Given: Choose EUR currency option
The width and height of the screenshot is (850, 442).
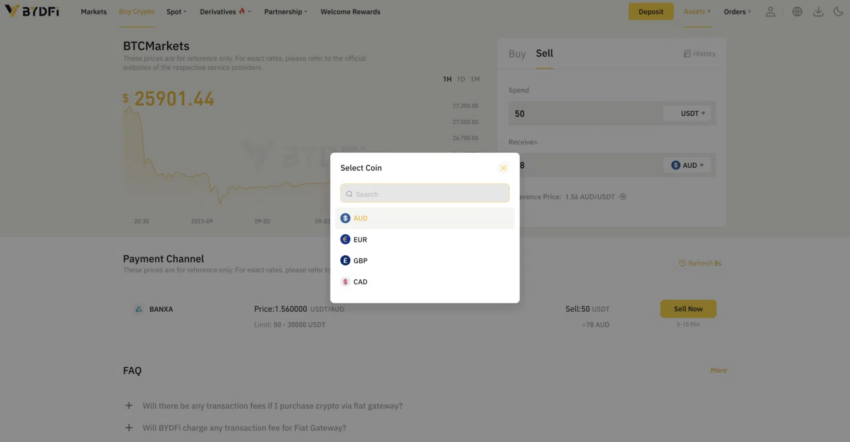Looking at the screenshot, I should pos(424,239).
